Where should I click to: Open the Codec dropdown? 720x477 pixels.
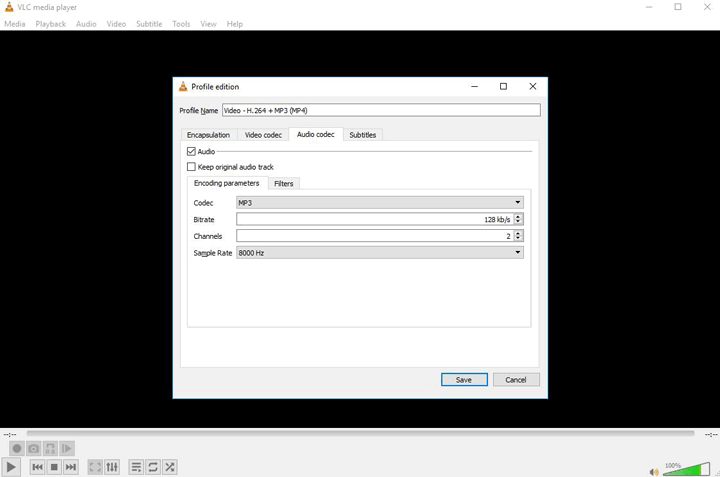380,203
